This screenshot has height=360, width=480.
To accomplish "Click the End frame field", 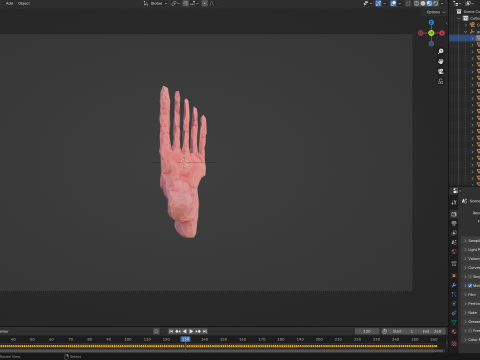I will pyautogui.click(x=432, y=331).
